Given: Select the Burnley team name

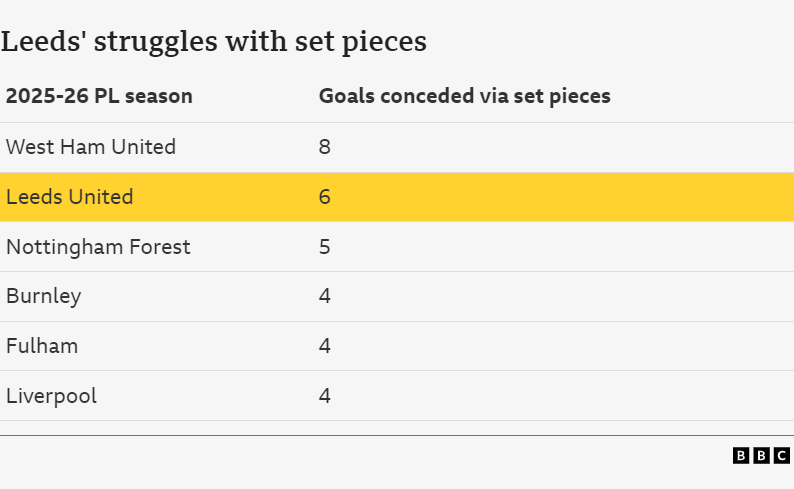Looking at the screenshot, I should tap(43, 296).
